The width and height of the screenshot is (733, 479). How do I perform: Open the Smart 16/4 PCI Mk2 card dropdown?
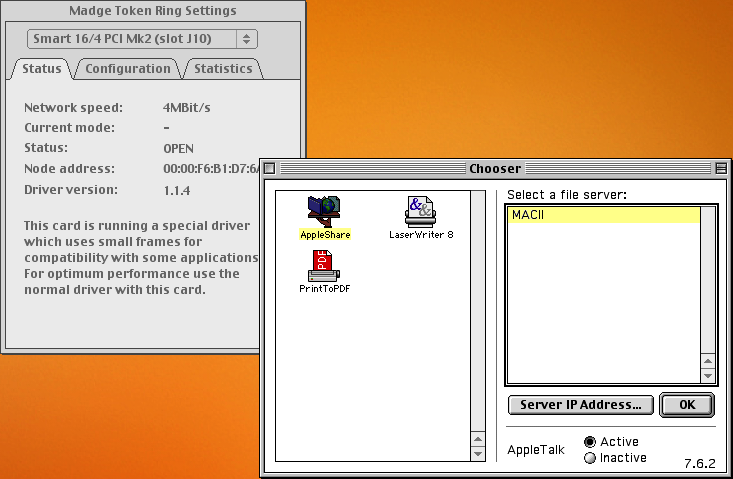point(142,39)
